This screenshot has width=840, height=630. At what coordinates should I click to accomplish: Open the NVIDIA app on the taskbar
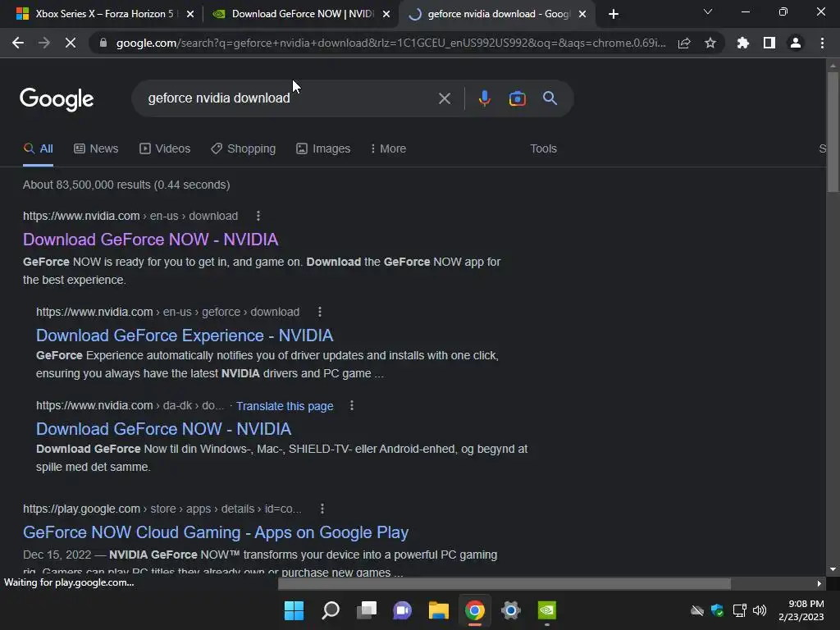pos(547,610)
